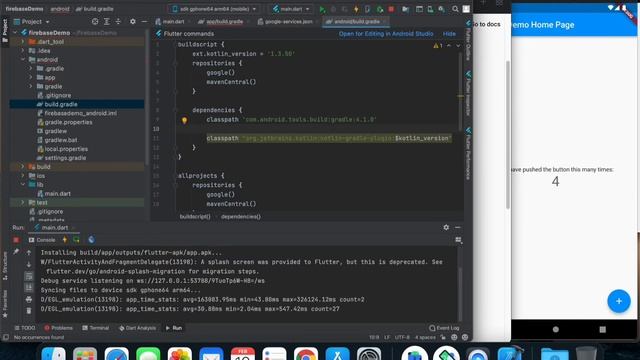The width and height of the screenshot is (640, 360).
Task: Open the Terminal tool window tab
Action: coord(96,328)
